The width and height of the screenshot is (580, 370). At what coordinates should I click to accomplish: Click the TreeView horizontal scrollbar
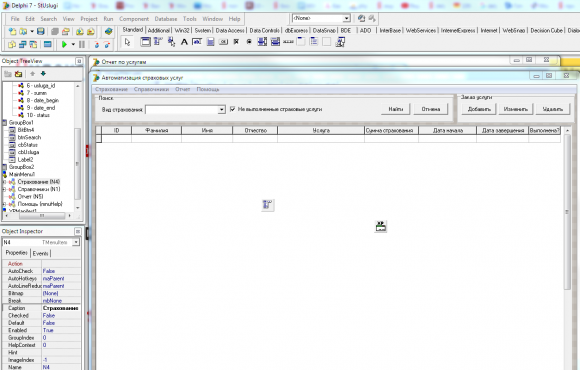(x=38, y=215)
